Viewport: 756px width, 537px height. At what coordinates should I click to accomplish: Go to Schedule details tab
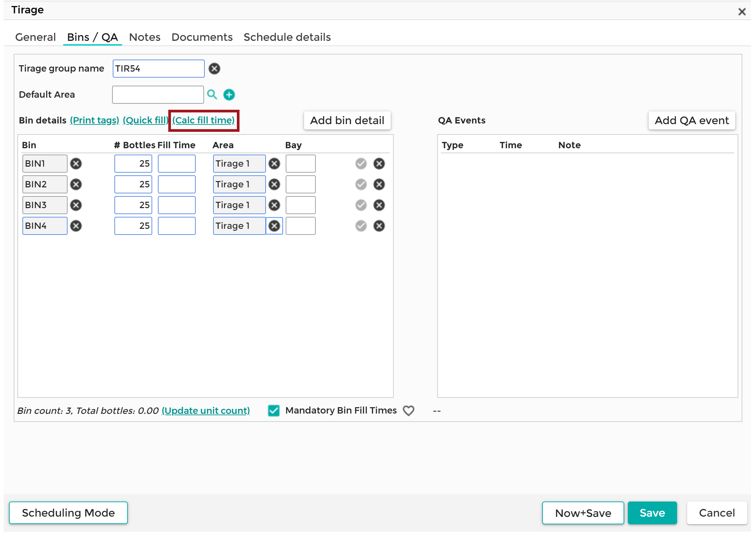(x=287, y=37)
